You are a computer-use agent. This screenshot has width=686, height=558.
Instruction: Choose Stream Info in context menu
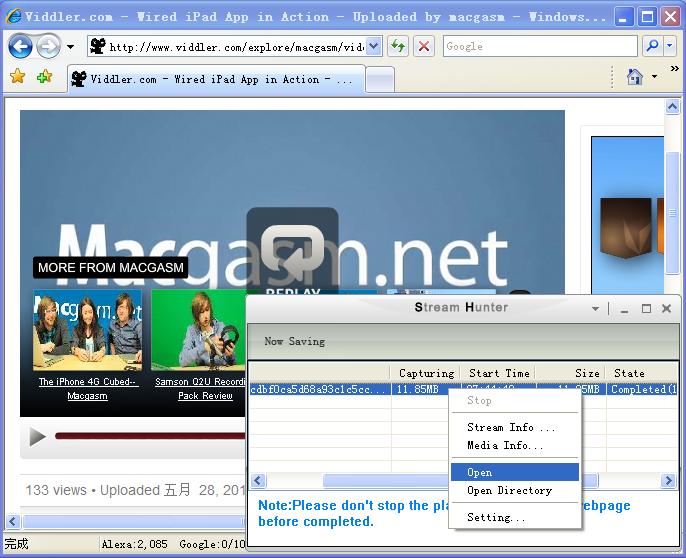(515, 427)
